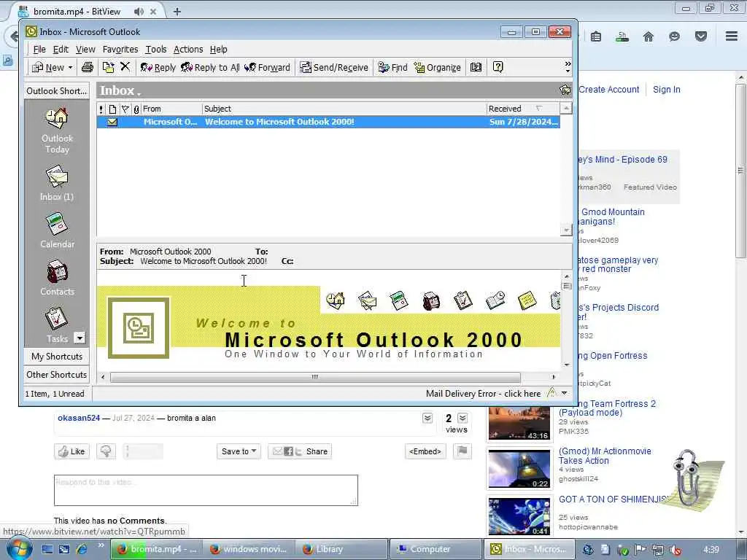Click Mail Delivery Error message in status bar

[x=483, y=394]
